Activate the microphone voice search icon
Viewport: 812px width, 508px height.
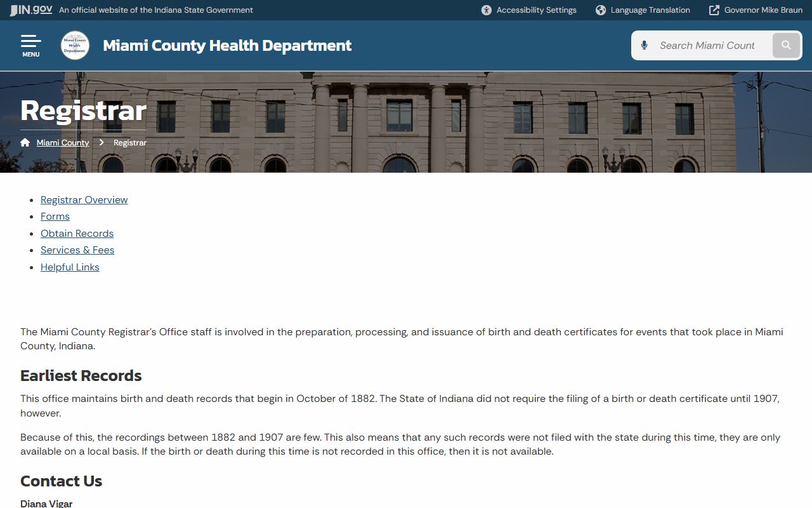point(645,46)
